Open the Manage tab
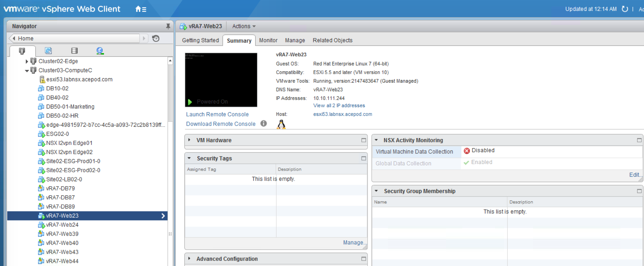The height and width of the screenshot is (266, 644). click(295, 40)
